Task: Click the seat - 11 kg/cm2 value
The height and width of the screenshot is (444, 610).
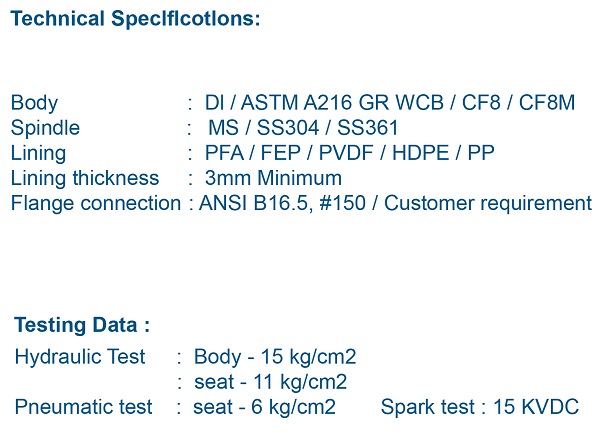Action: click(270, 382)
